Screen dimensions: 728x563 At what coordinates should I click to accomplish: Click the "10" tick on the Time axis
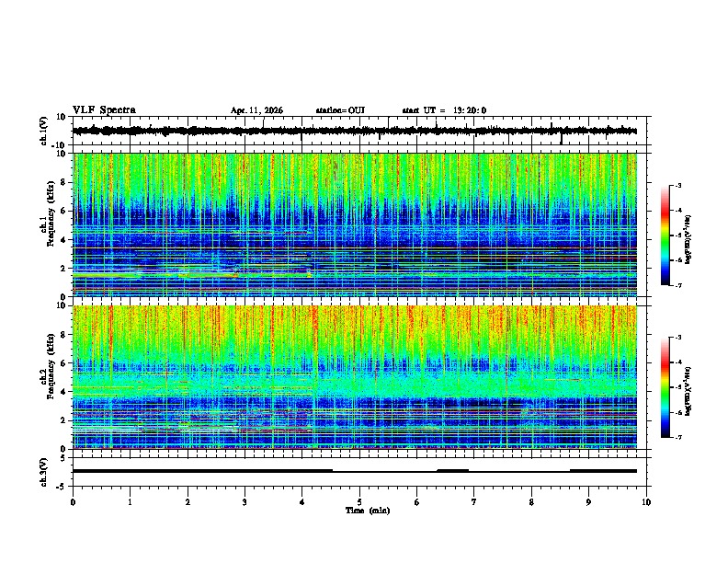[x=646, y=502]
